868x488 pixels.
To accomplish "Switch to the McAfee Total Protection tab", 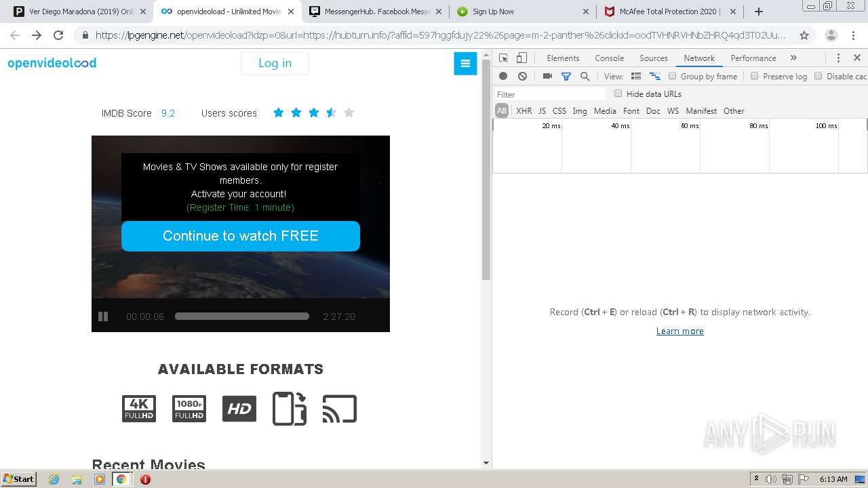I will [670, 12].
